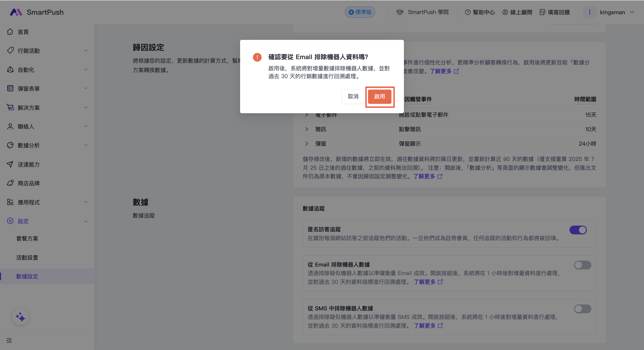This screenshot has width=644, height=350.
Task: Enable 從 SMS 中排除機器人數據 switch
Action: 582,309
